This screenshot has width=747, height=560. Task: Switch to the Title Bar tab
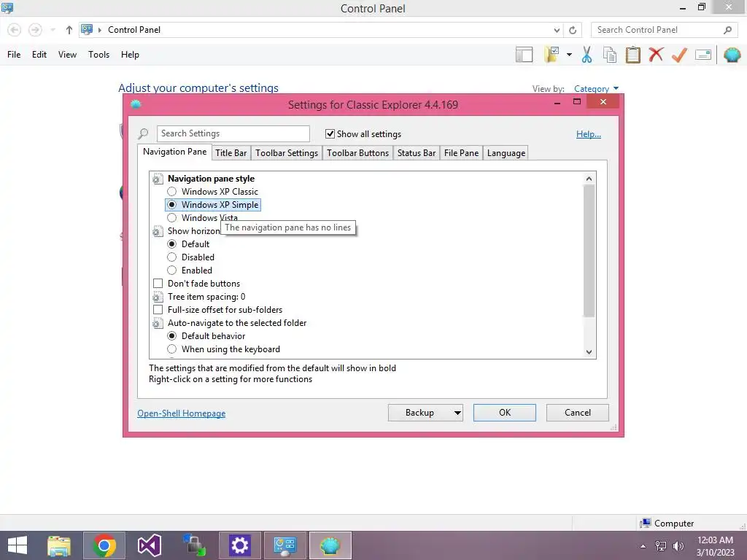pyautogui.click(x=231, y=153)
